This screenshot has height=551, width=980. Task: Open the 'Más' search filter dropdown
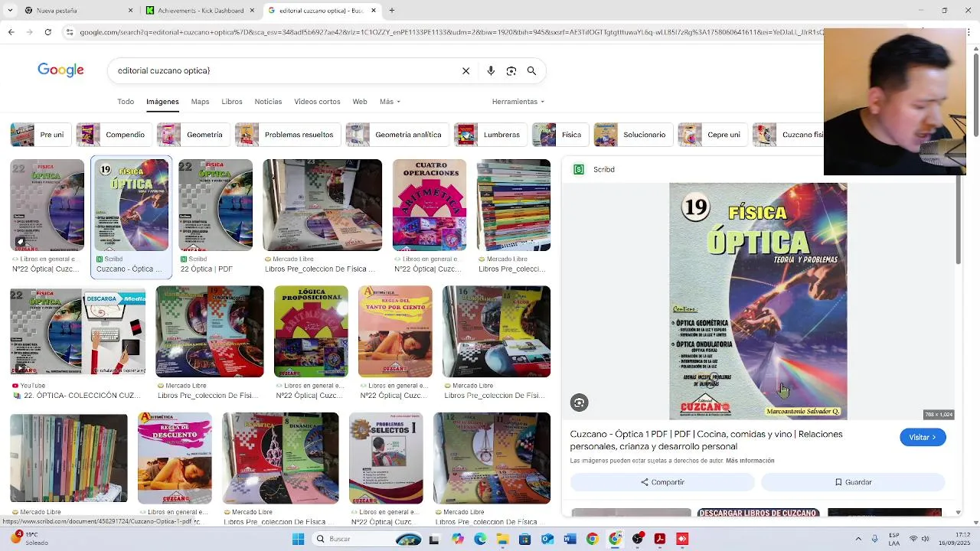click(x=390, y=102)
